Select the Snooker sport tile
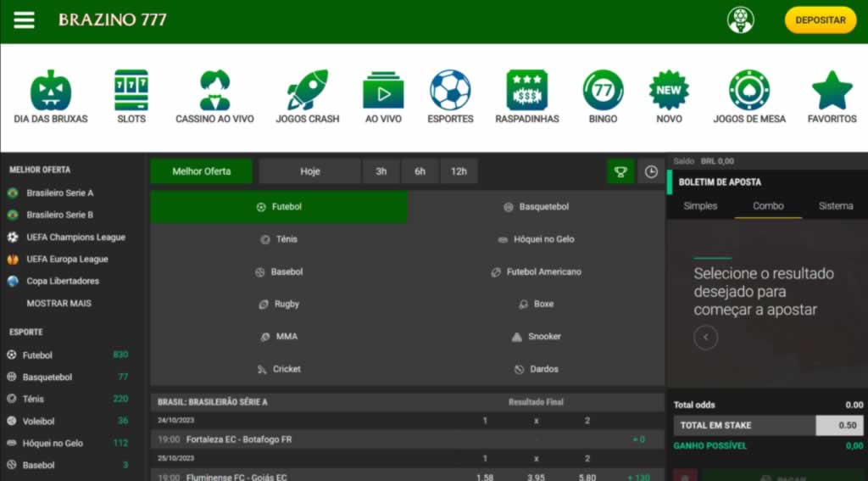868x481 pixels. [537, 337]
